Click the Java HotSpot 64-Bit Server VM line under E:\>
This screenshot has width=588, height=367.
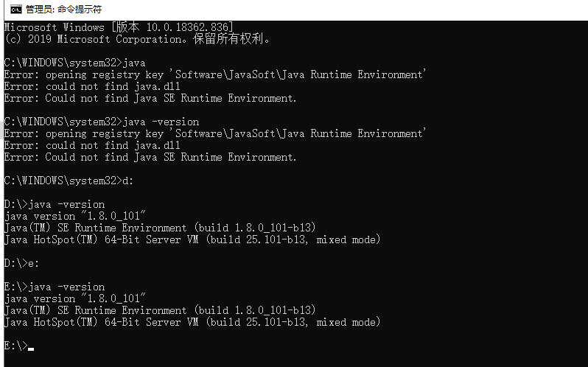tap(192, 322)
